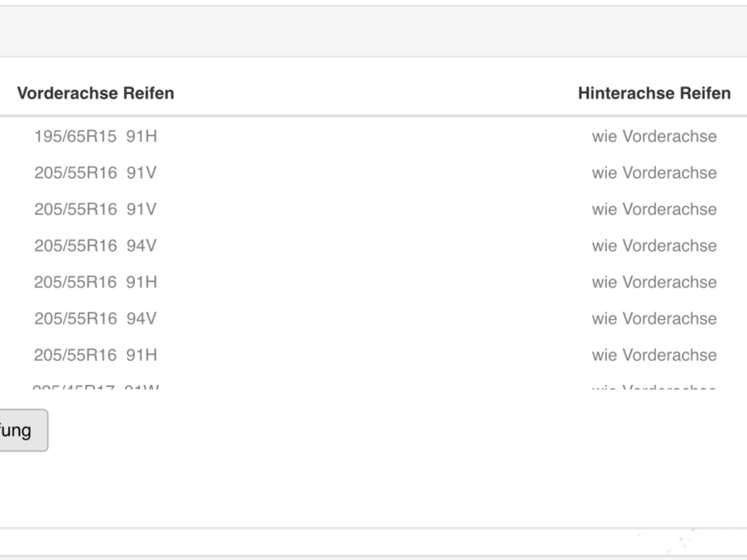Click 'wie Vorderachse' beside first 205/55R16 91V
Viewport: 747px width, 560px height.
click(654, 173)
